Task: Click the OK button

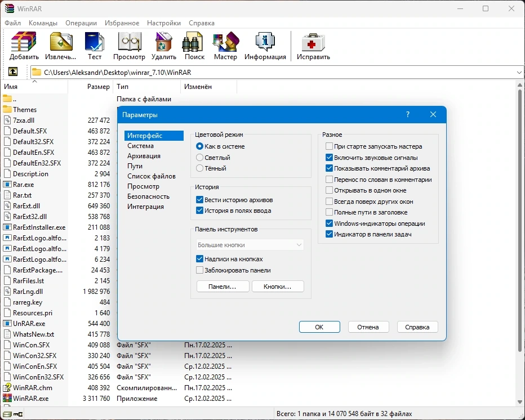Action: click(x=319, y=327)
